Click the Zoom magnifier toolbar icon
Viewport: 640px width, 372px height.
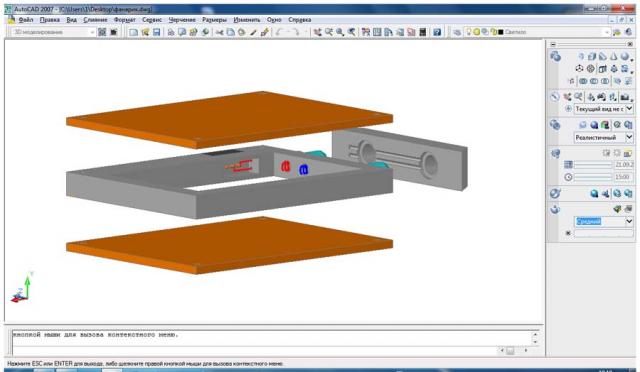340,32
